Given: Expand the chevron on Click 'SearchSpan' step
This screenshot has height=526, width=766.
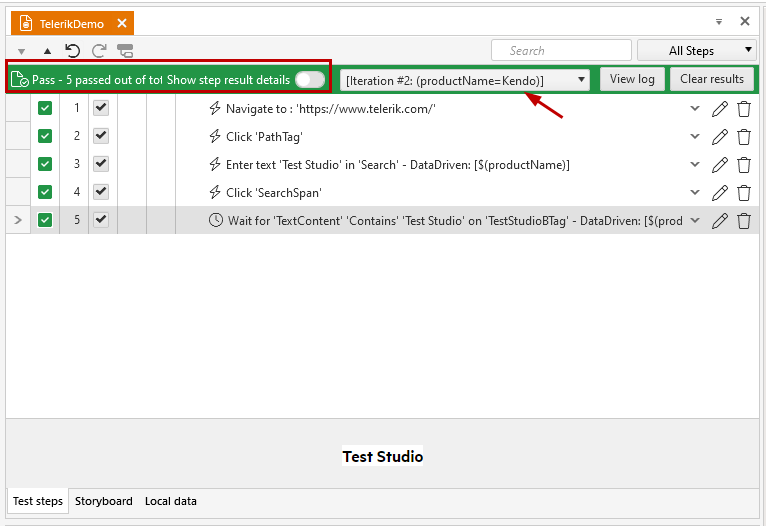Looking at the screenshot, I should 695,192.
